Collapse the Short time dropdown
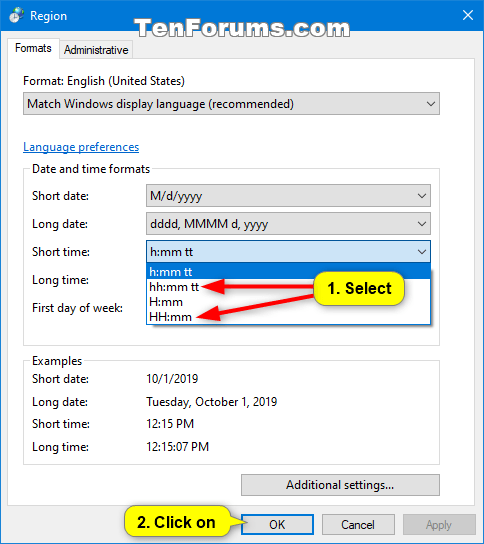The height and width of the screenshot is (544, 484). pos(288,252)
